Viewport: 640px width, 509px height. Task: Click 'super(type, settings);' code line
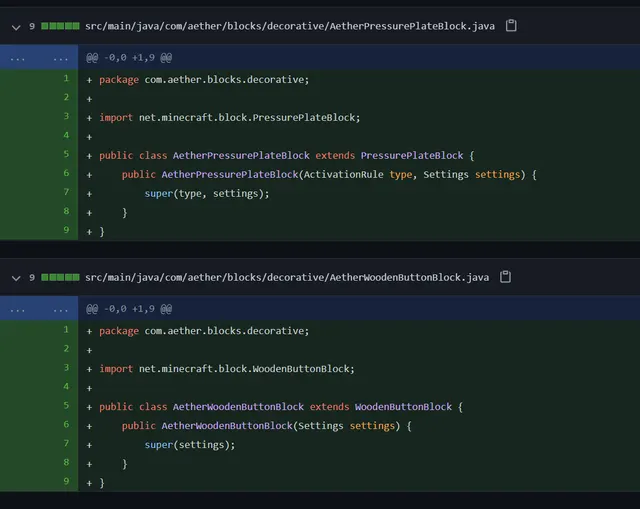(x=207, y=193)
